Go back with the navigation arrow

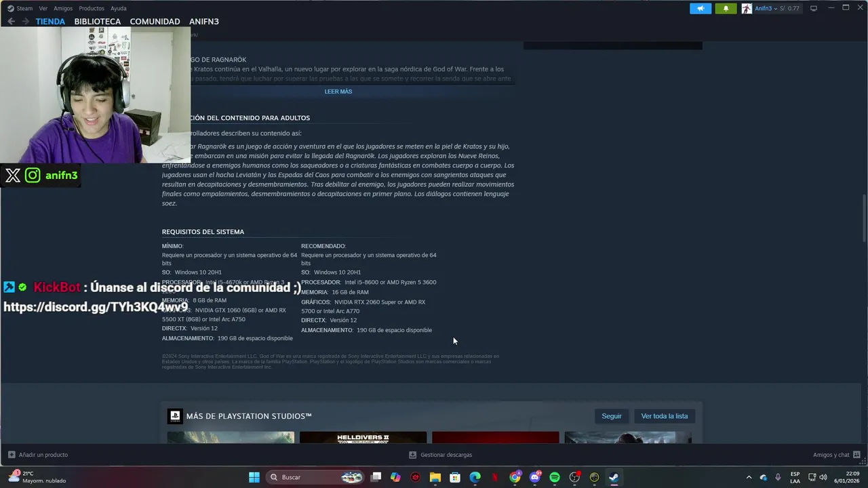click(x=11, y=21)
